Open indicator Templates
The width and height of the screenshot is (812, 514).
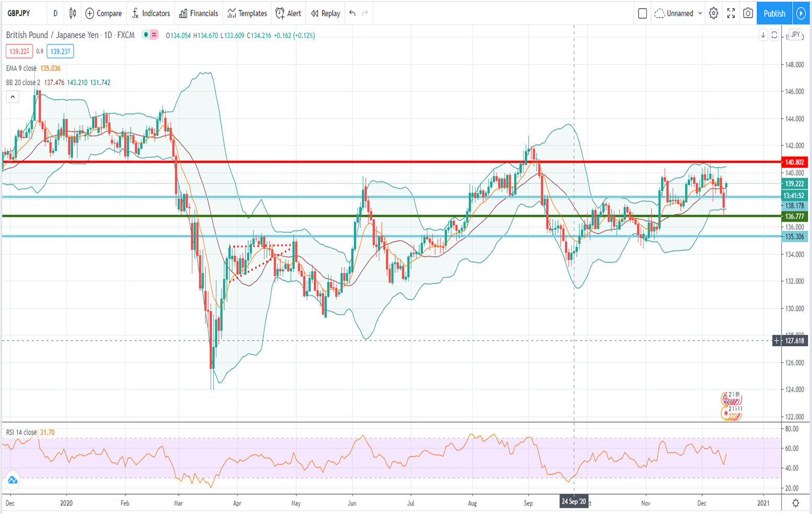pos(246,14)
